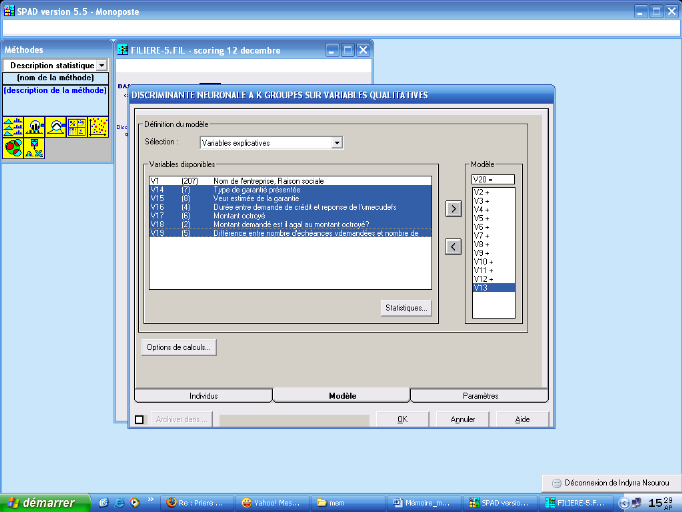This screenshot has height=512, width=682.
Task: Remove variable from model with left arrow
Action: tap(452, 247)
